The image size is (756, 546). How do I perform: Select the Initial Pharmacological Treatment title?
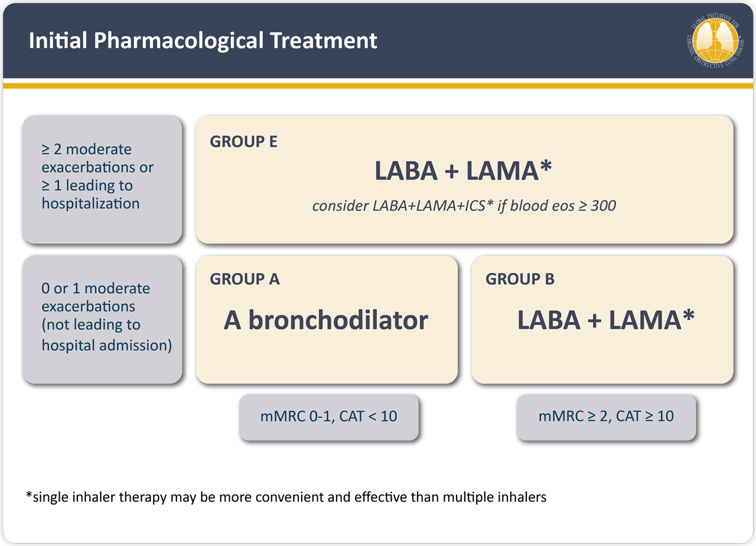coord(203,41)
